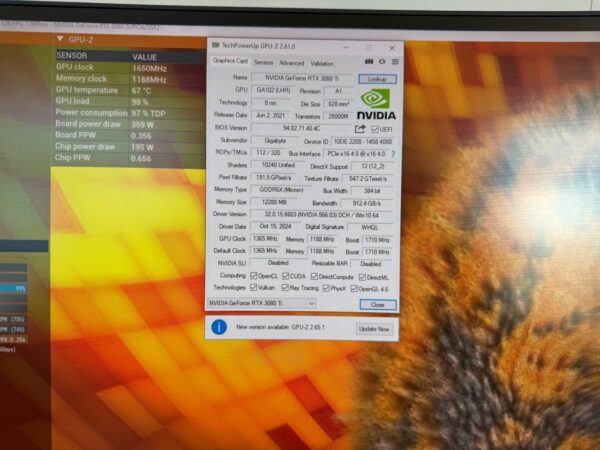The height and width of the screenshot is (450, 600).
Task: Click the Close button in GPU-Z
Action: (x=378, y=305)
